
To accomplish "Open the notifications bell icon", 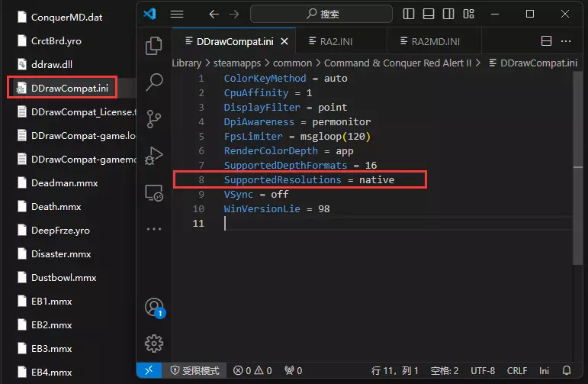I will tap(567, 370).
